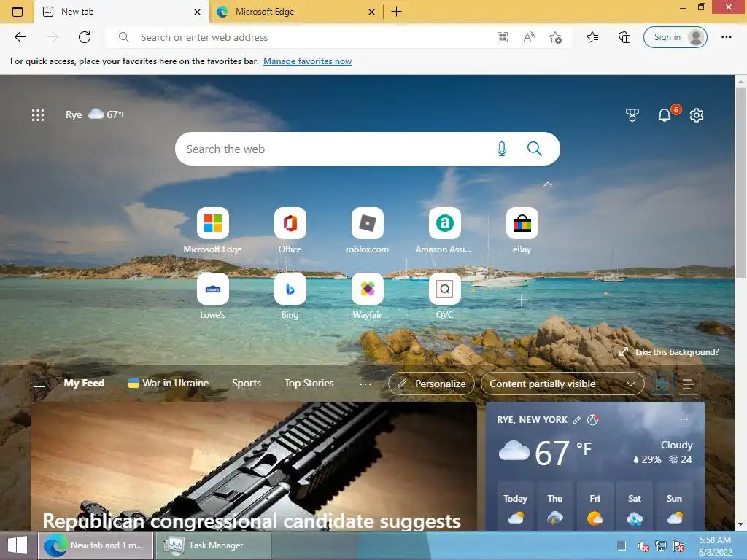Select the Sports feed tab
Screen dimensions: 747x560
247,384
